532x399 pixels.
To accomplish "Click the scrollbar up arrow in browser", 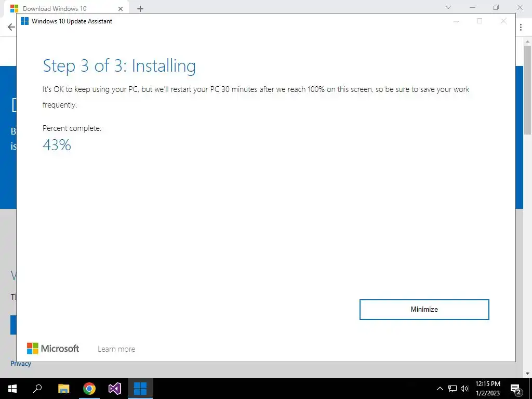I will pos(527,42).
